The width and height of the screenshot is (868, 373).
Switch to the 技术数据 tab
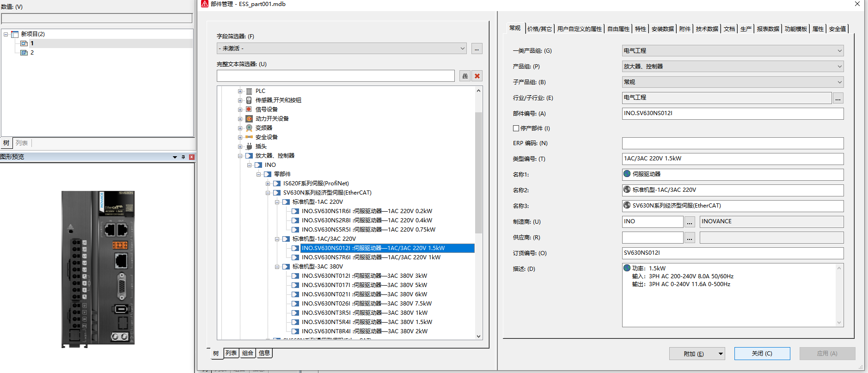[x=707, y=29]
